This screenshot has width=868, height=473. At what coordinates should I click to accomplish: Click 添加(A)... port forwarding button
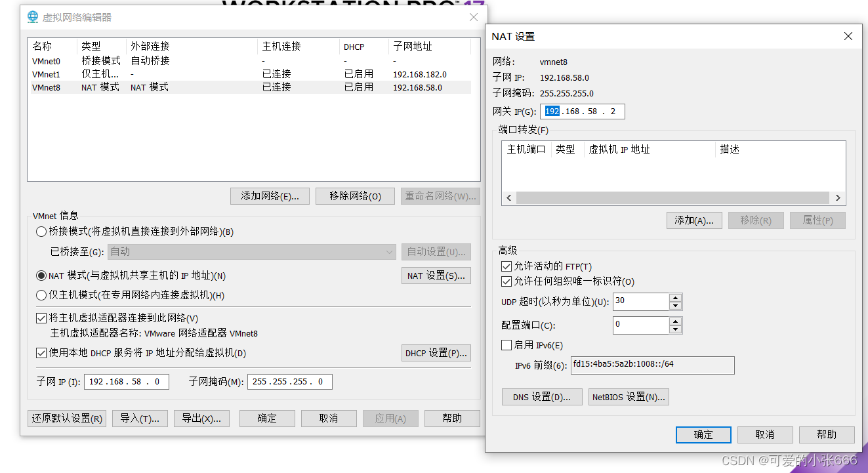[x=694, y=220]
